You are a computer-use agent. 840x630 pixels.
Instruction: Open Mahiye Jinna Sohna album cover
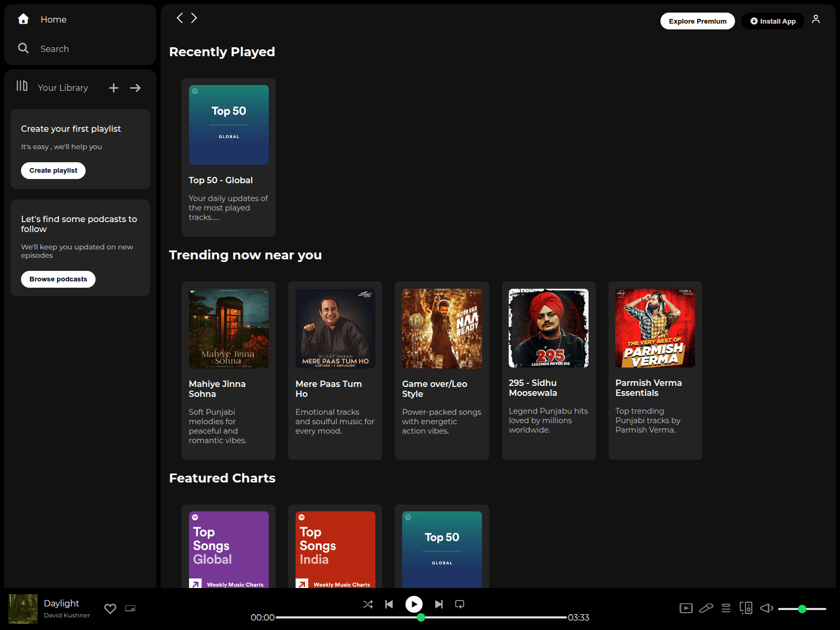pos(229,329)
